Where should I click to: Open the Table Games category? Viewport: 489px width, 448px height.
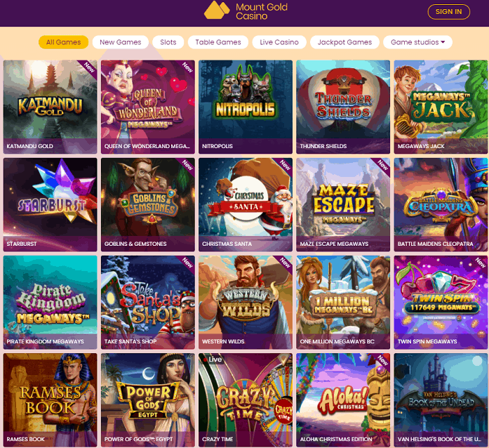218,42
